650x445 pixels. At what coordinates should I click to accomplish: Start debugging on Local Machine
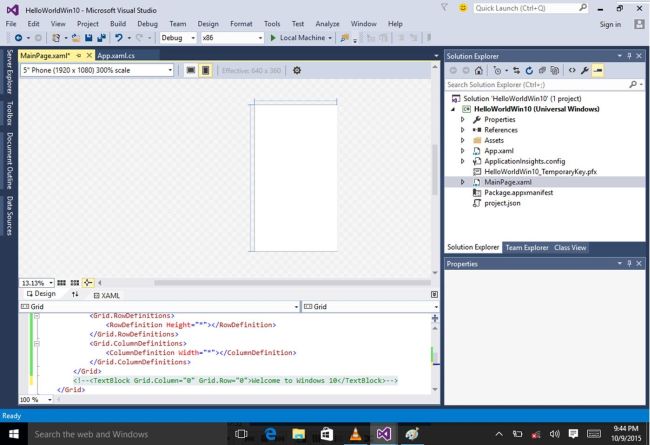coord(298,38)
